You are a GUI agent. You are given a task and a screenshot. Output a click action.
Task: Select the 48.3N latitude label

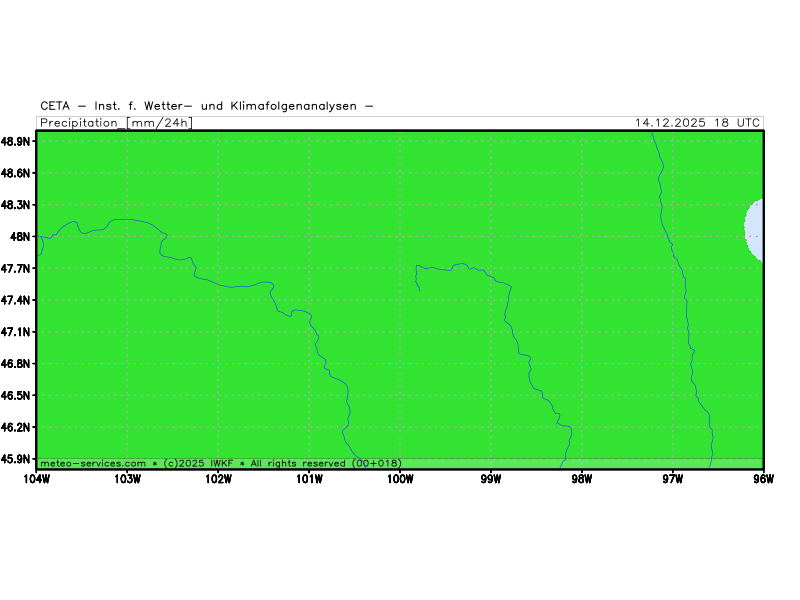coord(17,205)
